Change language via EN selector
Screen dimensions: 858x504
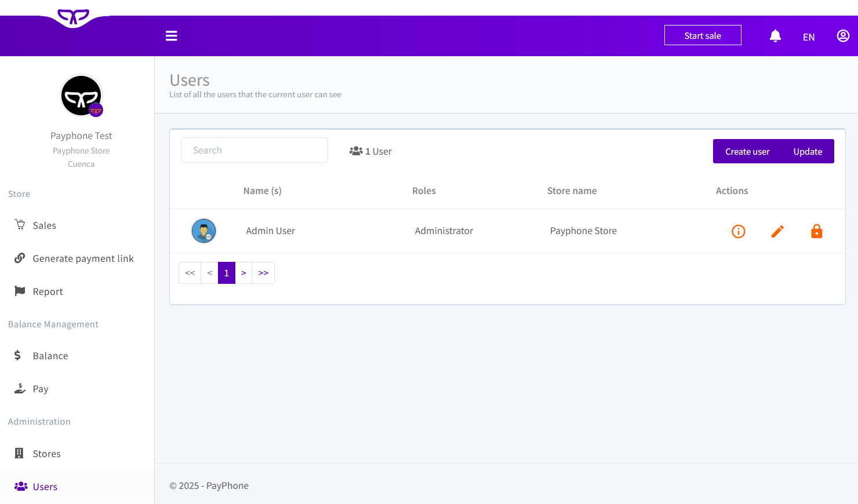click(809, 37)
